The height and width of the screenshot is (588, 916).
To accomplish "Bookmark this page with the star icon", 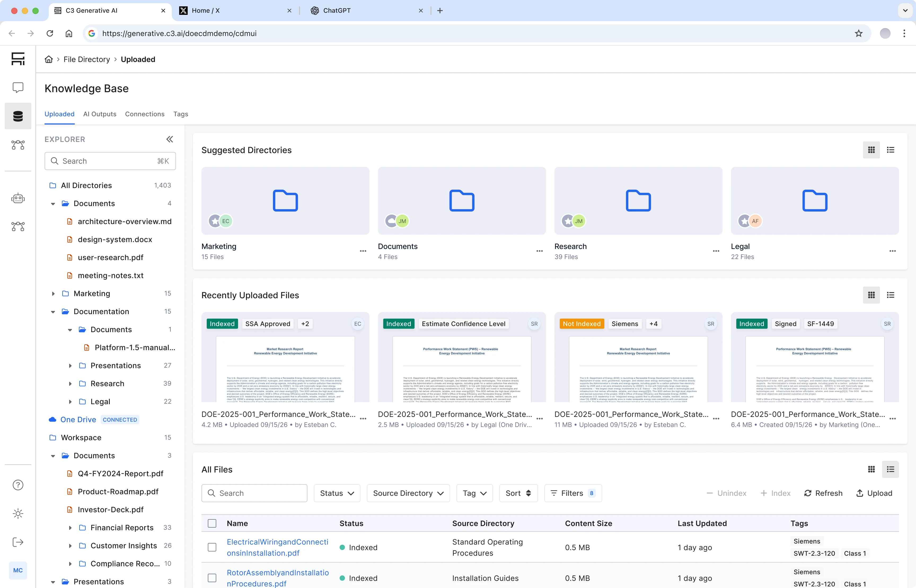I will point(859,33).
